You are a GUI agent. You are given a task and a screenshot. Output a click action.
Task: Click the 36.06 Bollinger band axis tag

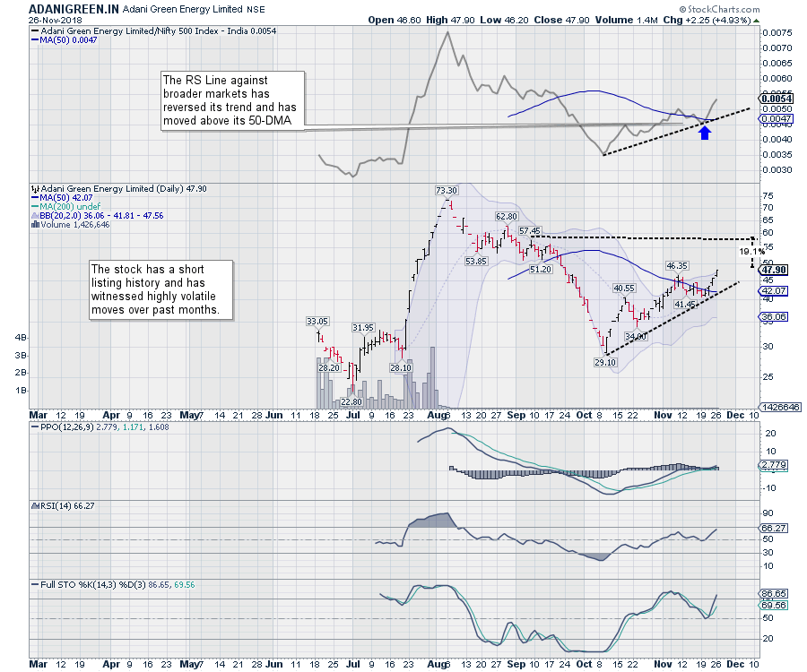(774, 317)
